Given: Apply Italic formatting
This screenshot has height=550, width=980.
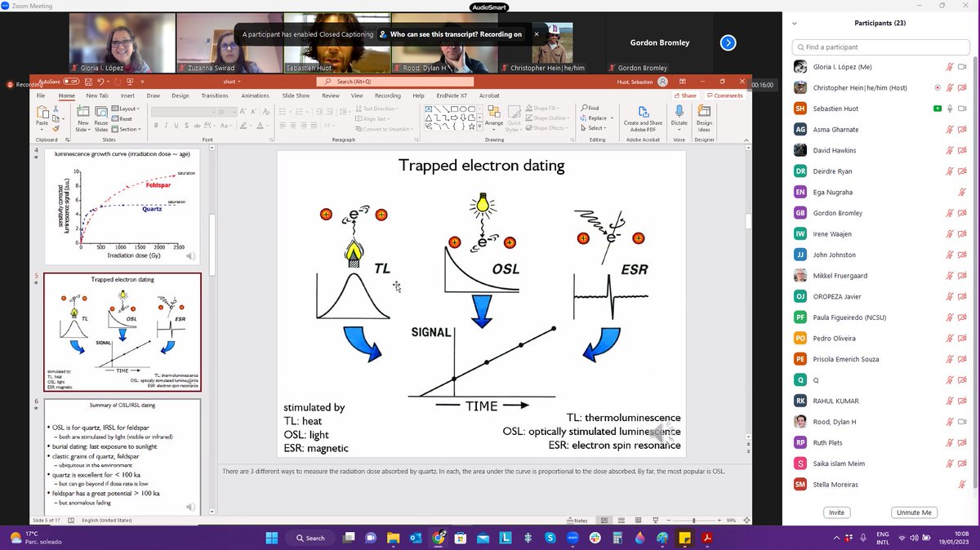Looking at the screenshot, I should pyautogui.click(x=166, y=125).
